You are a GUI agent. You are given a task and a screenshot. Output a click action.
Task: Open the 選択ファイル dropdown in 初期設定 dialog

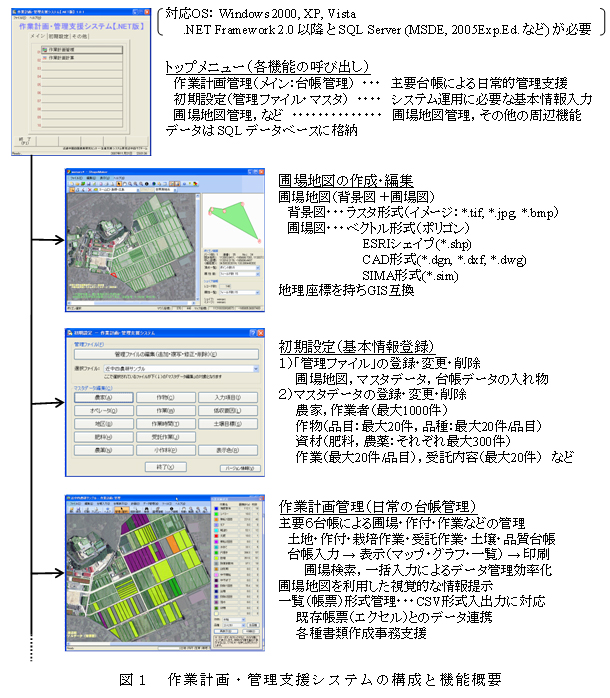[x=181, y=369]
